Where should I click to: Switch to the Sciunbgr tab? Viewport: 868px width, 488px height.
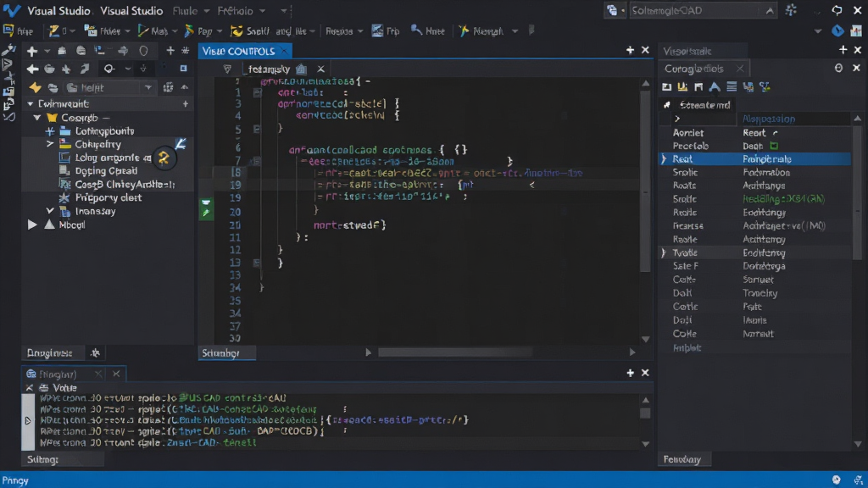tap(226, 353)
